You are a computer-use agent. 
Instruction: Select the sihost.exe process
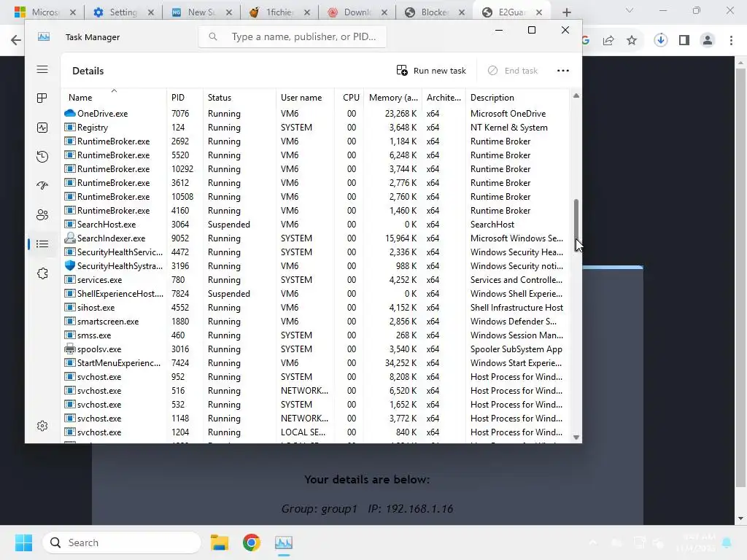point(316,307)
